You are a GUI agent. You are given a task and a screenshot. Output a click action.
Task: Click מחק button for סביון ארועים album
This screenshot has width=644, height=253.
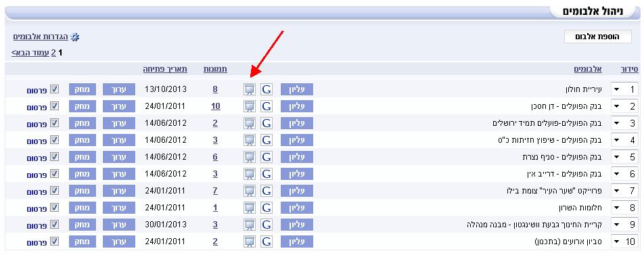click(x=82, y=241)
